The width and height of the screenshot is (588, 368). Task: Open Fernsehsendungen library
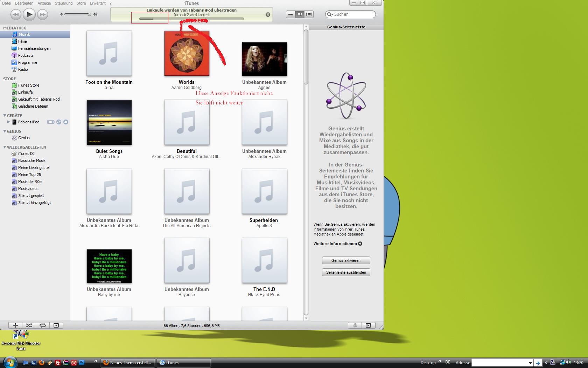[35, 48]
